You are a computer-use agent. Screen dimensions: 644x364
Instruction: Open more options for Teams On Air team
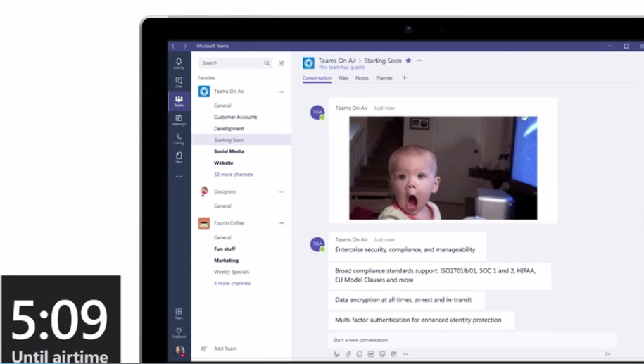[281, 92]
